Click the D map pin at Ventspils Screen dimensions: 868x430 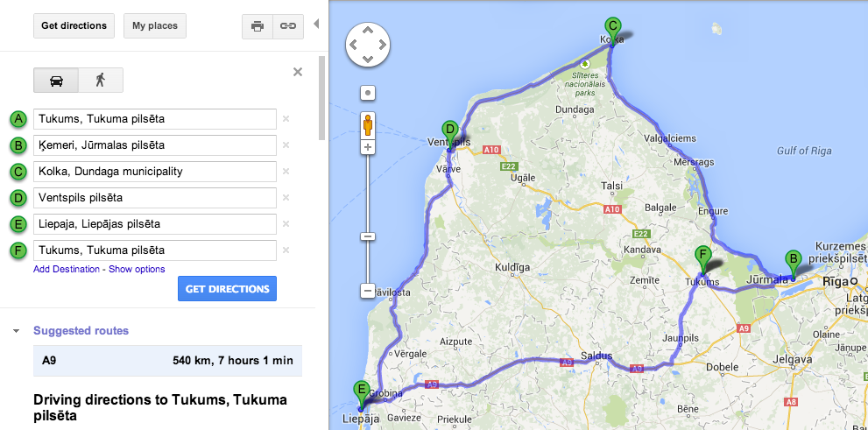(450, 136)
